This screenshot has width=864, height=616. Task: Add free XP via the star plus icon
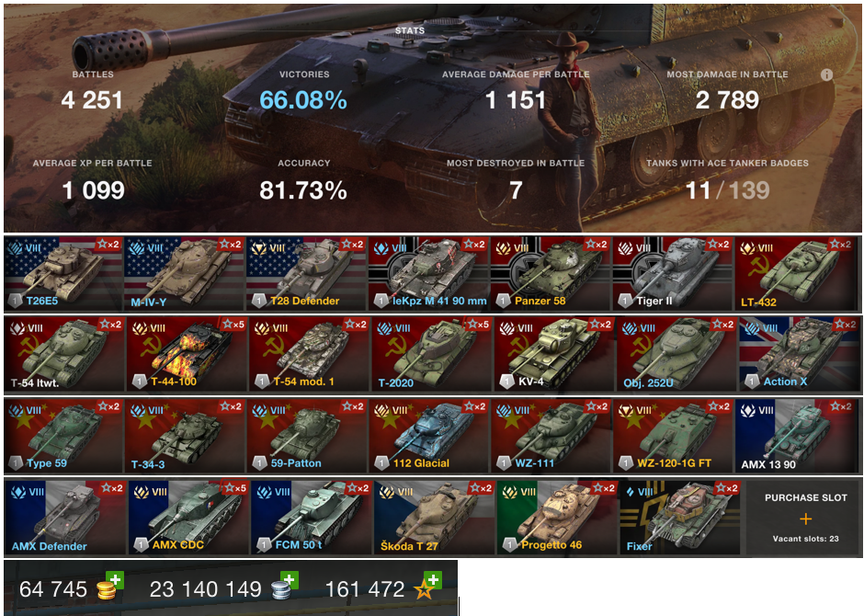[x=433, y=580]
